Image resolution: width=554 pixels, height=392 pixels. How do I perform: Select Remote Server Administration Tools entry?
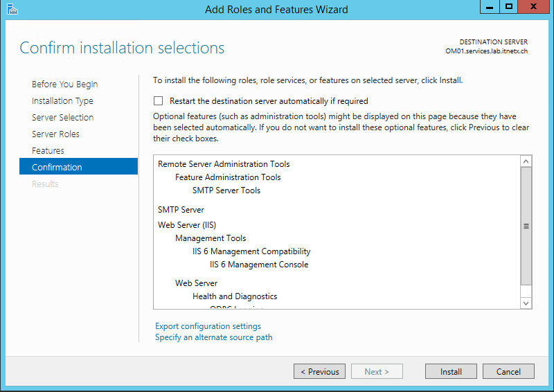pos(224,164)
